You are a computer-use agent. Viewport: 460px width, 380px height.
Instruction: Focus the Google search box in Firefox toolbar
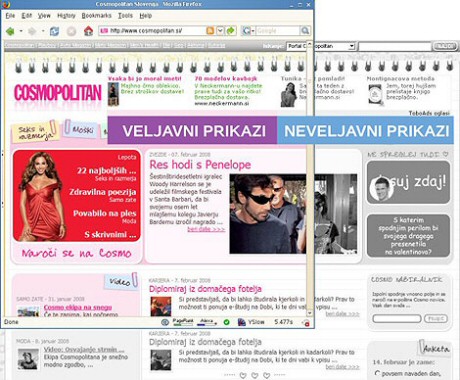[x=277, y=31]
